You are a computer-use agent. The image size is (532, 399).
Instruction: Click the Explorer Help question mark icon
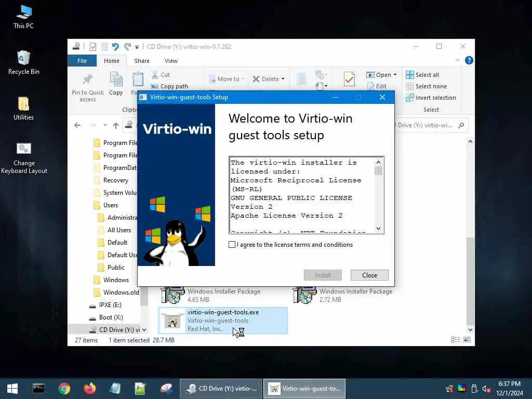click(469, 60)
